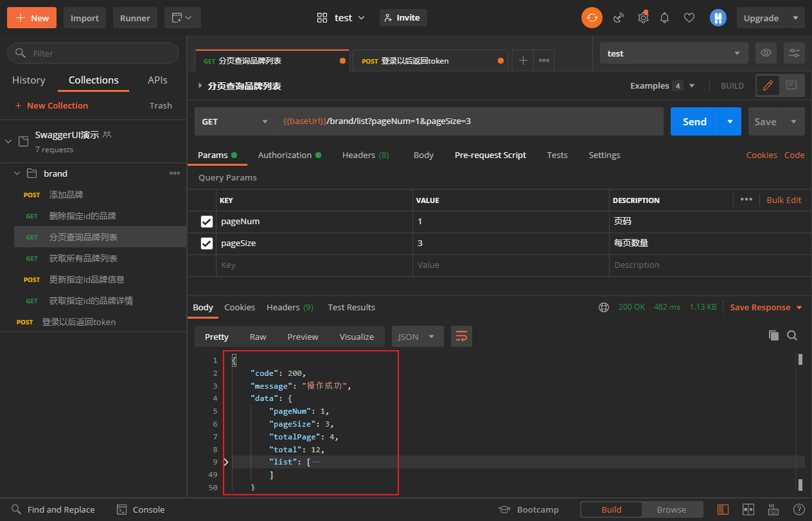The height and width of the screenshot is (521, 812).
Task: Select the Raw response view
Action: tap(258, 337)
